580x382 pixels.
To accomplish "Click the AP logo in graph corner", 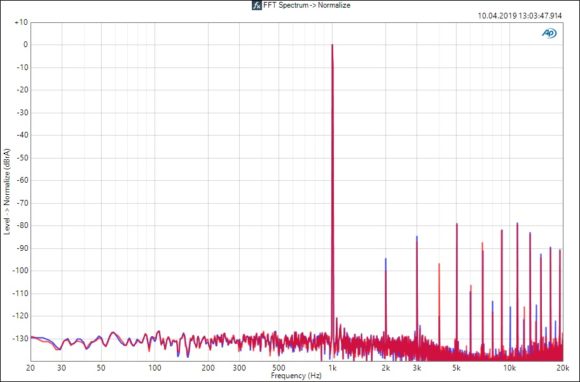I will (x=549, y=33).
